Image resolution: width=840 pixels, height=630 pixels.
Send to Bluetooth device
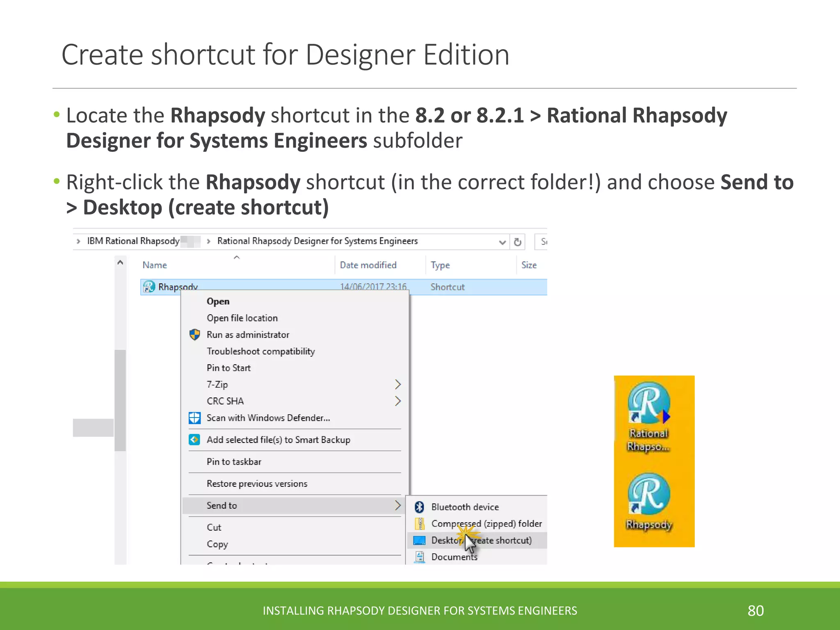(465, 507)
